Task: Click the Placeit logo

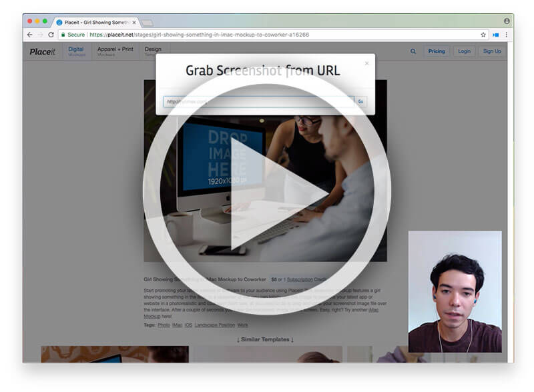Action: [x=42, y=52]
